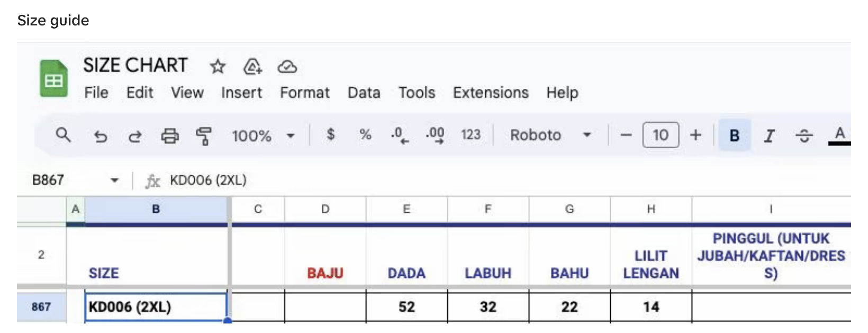This screenshot has width=868, height=333.
Task: Toggle italic formatting
Action: (769, 136)
